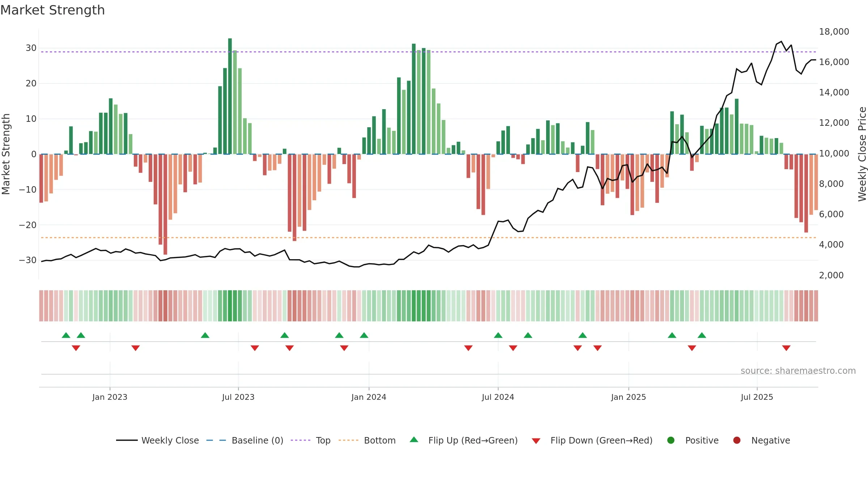The image size is (868, 488).
Task: Click the 2,000 price axis label
Action: pyautogui.click(x=831, y=275)
